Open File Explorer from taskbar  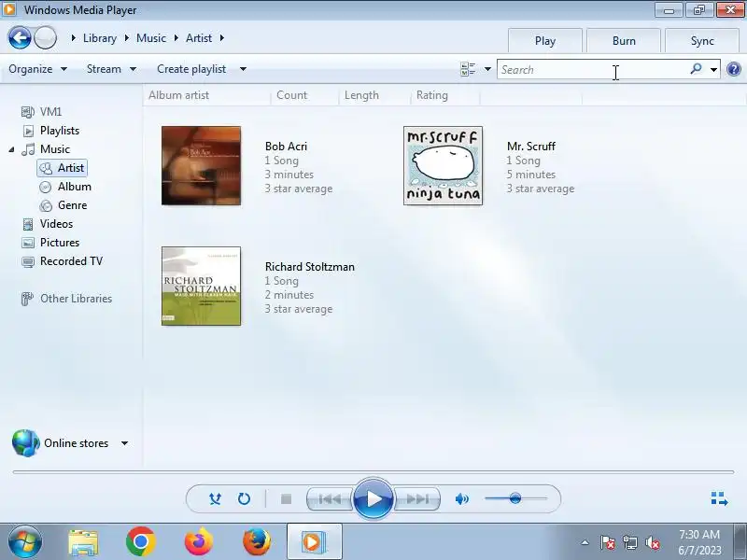click(x=83, y=542)
